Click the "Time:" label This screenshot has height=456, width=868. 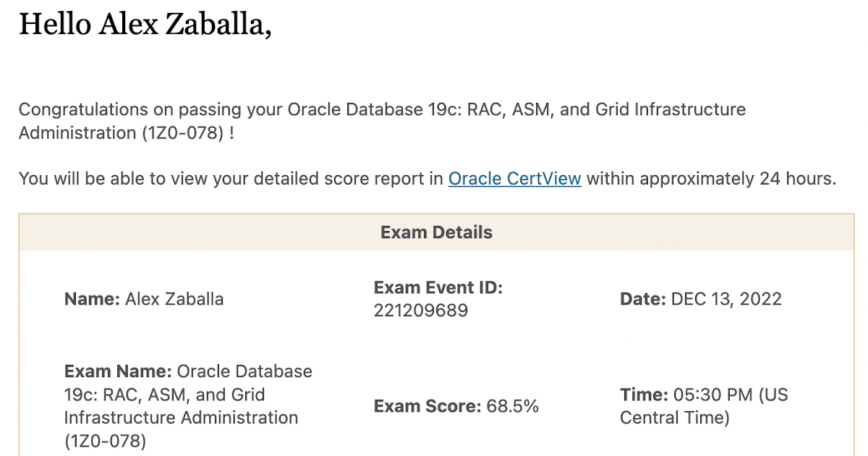click(x=644, y=394)
